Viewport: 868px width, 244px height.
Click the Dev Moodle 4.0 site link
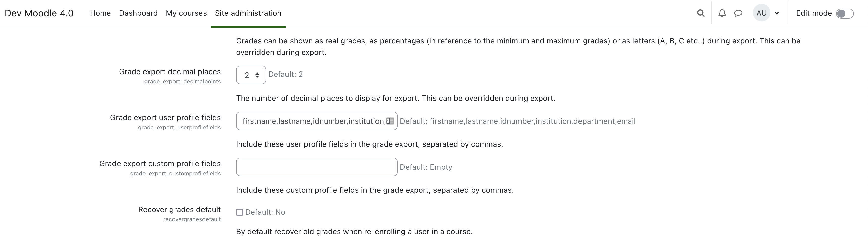39,13
